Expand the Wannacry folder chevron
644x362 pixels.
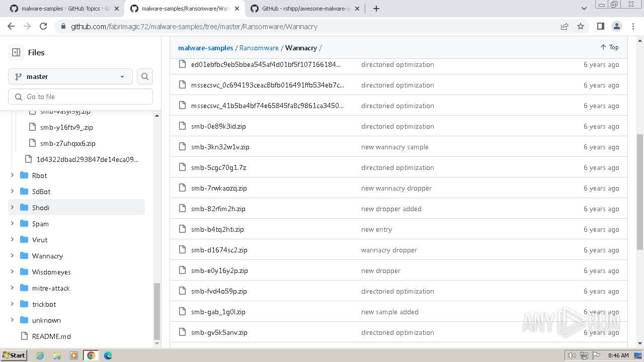click(12, 256)
